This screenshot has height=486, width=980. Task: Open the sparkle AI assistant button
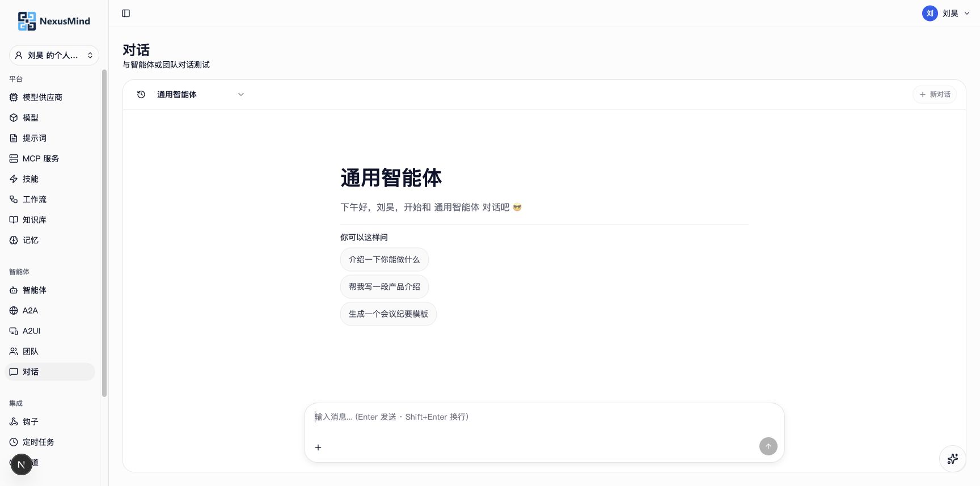(x=953, y=459)
